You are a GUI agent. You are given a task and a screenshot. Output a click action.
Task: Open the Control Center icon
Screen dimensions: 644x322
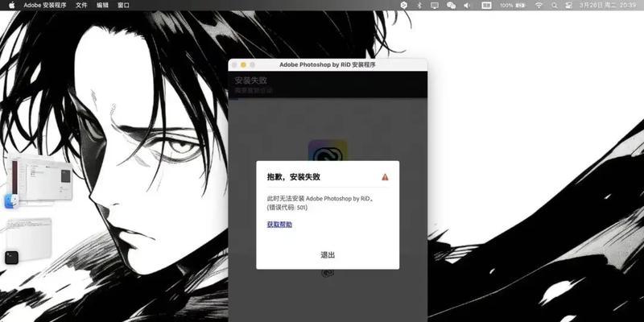coord(569,6)
